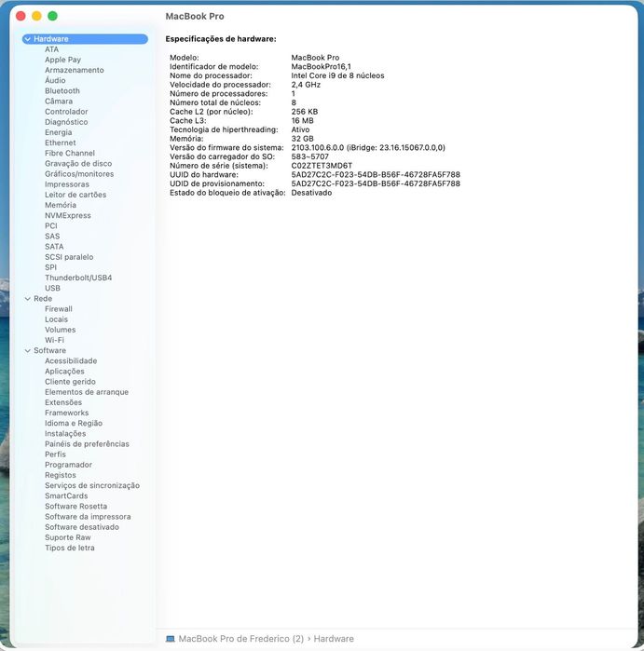Select Locais under Rede
Viewport: 644px width, 651px height.
click(57, 319)
